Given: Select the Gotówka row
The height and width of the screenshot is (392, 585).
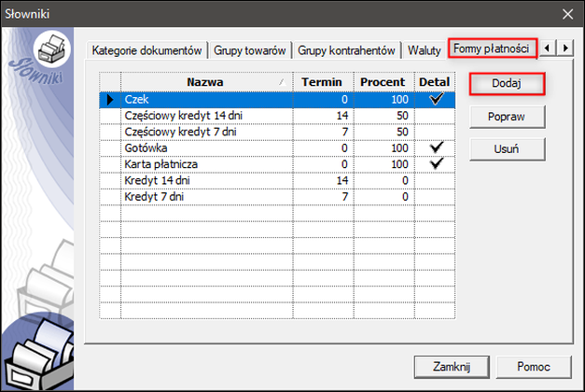Looking at the screenshot, I should [277, 148].
